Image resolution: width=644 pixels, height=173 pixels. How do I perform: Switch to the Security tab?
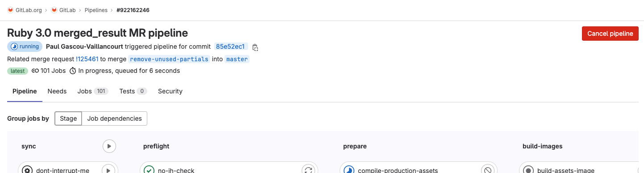(x=170, y=91)
